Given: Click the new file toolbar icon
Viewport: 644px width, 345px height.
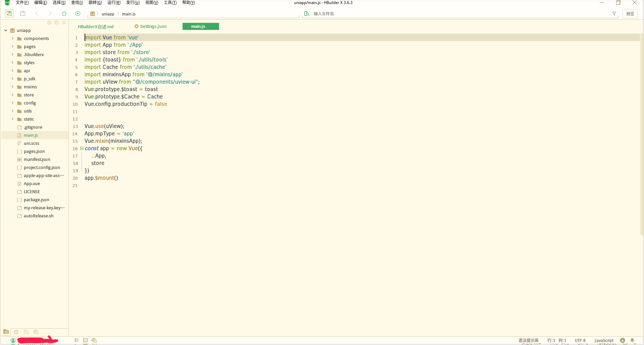Looking at the screenshot, I should [x=9, y=13].
